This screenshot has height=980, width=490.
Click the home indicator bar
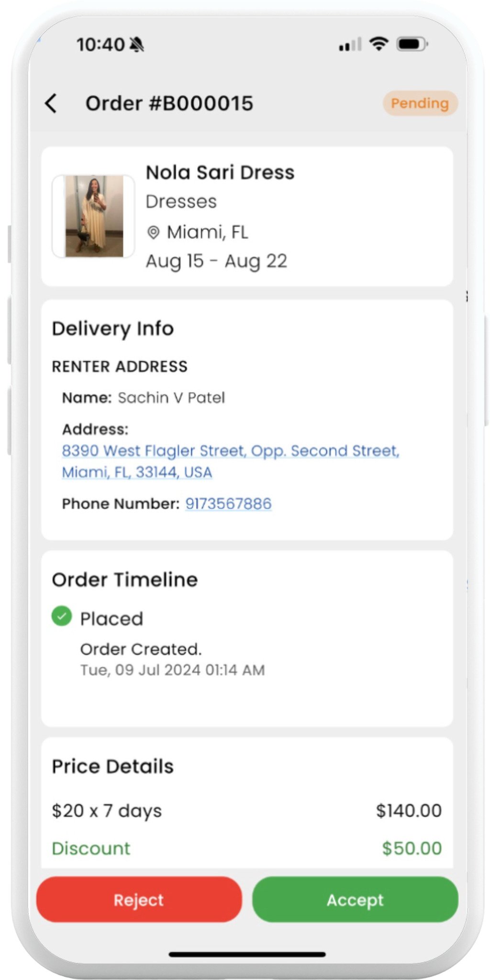(247, 954)
